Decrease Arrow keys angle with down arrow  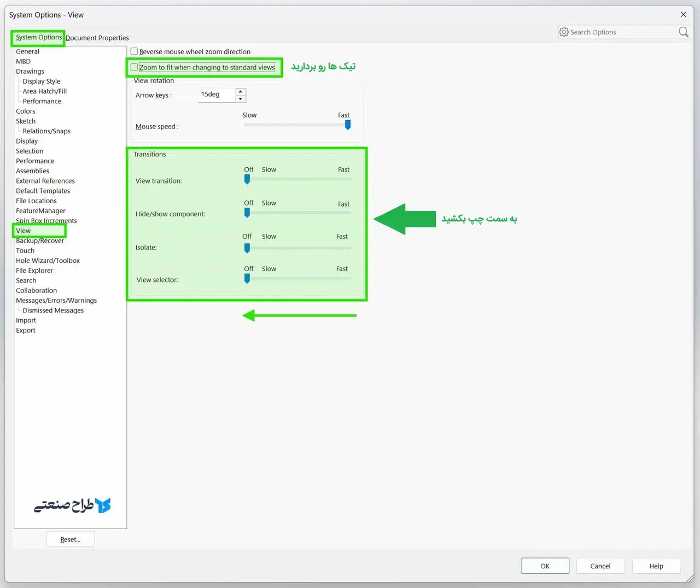pyautogui.click(x=241, y=99)
